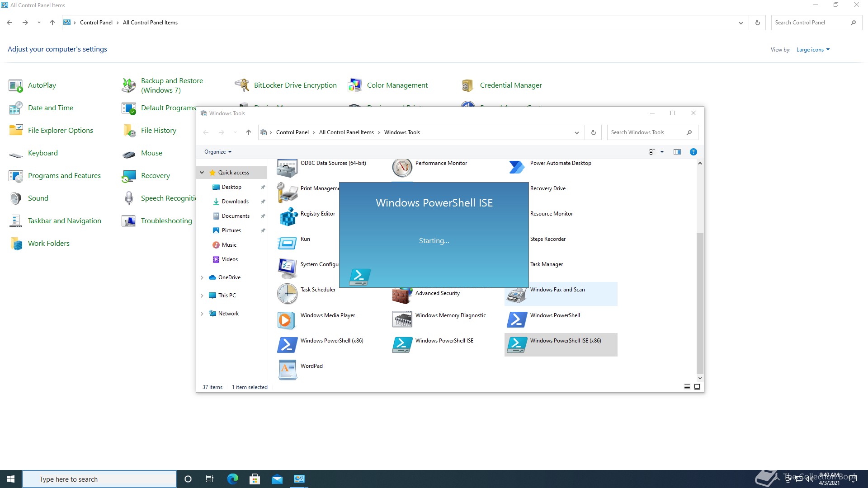The width and height of the screenshot is (868, 488).
Task: Open Color Management icon
Action: pyautogui.click(x=355, y=85)
